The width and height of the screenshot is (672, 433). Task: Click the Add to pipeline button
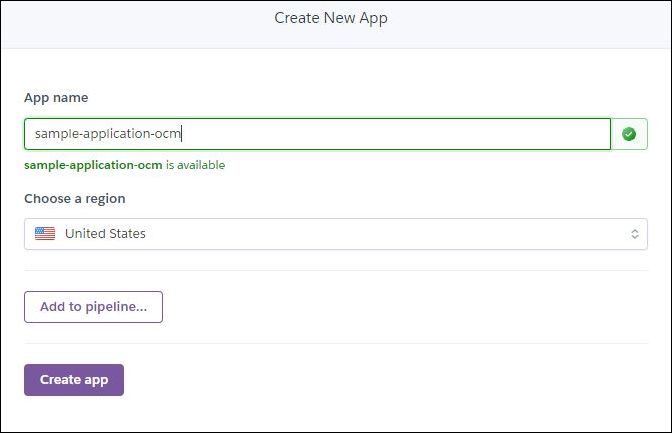tap(93, 307)
